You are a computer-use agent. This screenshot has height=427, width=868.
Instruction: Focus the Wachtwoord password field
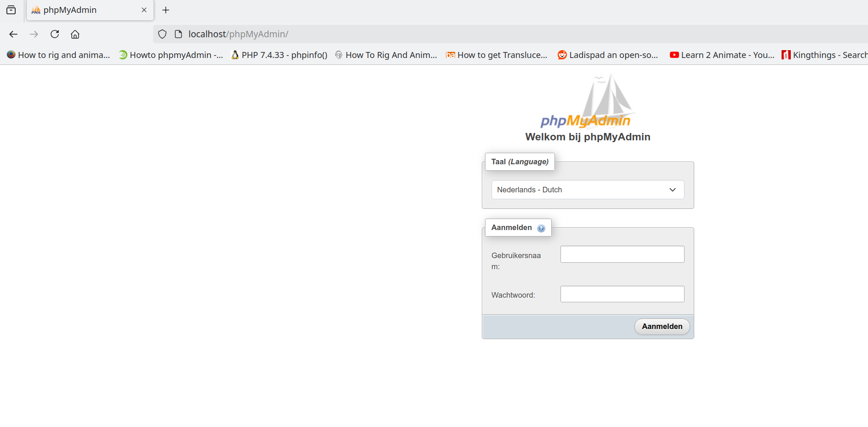click(x=622, y=294)
